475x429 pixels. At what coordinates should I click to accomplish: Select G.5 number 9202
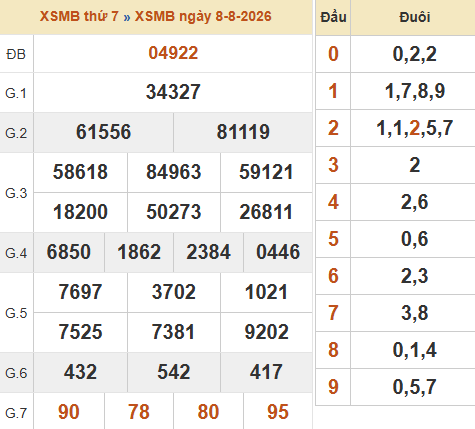266,332
